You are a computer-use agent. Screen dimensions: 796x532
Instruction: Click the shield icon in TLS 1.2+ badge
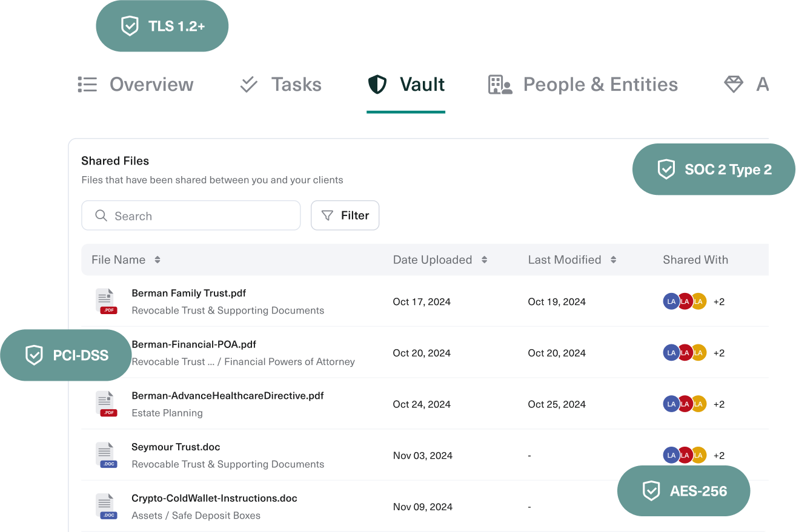tap(130, 26)
